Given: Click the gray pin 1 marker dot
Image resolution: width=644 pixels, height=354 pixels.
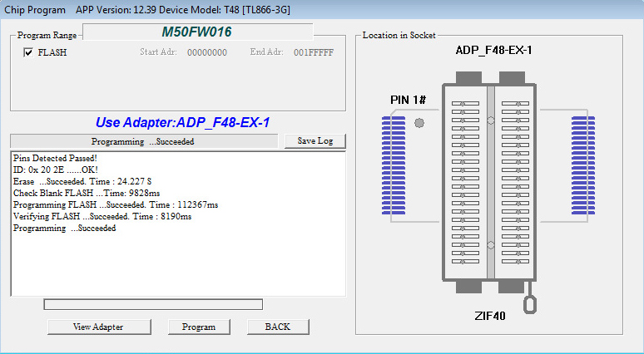Looking at the screenshot, I should (x=419, y=123).
